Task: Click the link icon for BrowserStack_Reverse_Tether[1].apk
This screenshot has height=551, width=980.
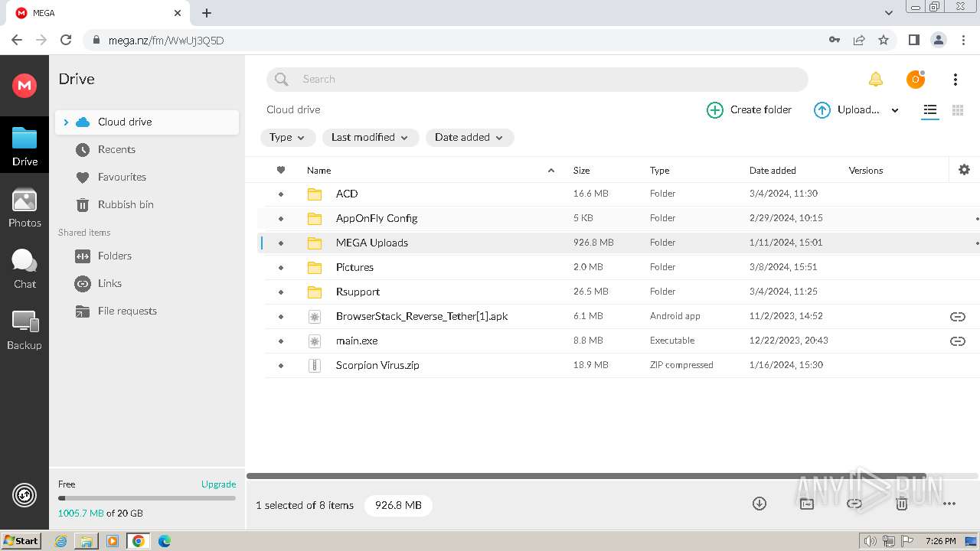Action: click(957, 317)
